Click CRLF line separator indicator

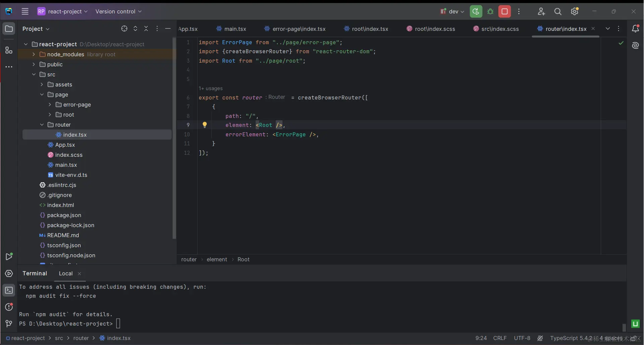click(x=500, y=338)
